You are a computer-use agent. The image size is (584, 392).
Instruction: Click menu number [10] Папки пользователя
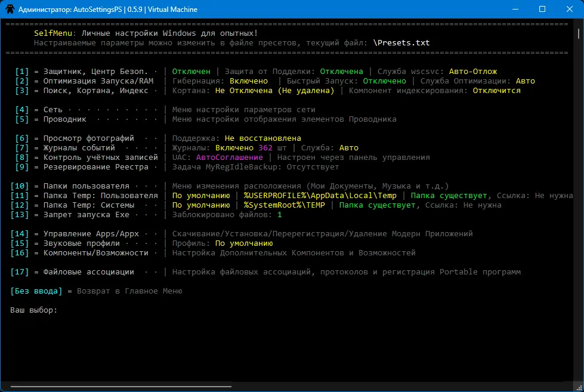click(x=19, y=186)
